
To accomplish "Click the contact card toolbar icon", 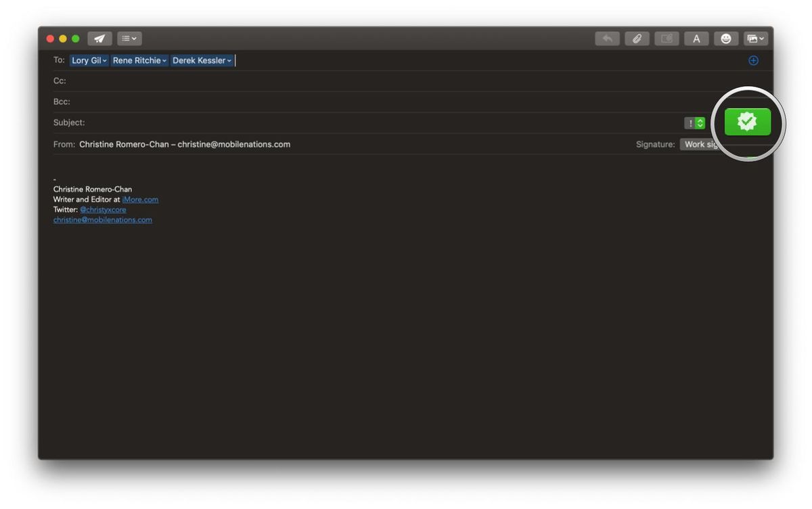I will point(667,39).
